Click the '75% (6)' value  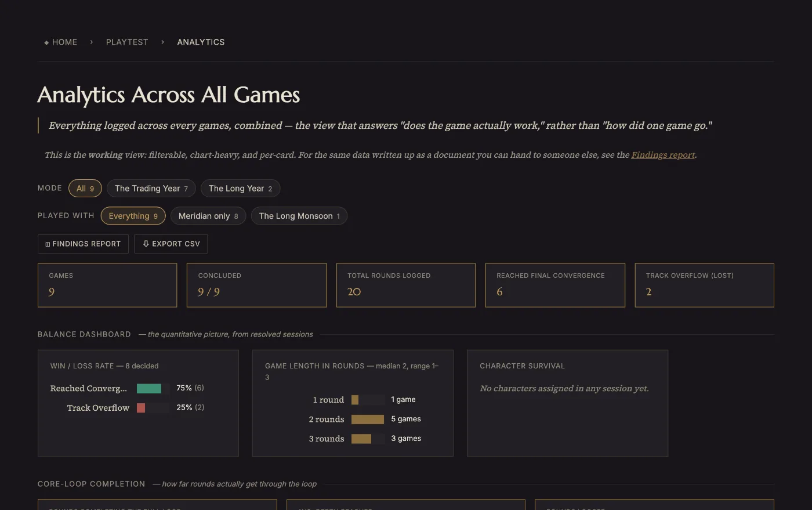coord(190,388)
